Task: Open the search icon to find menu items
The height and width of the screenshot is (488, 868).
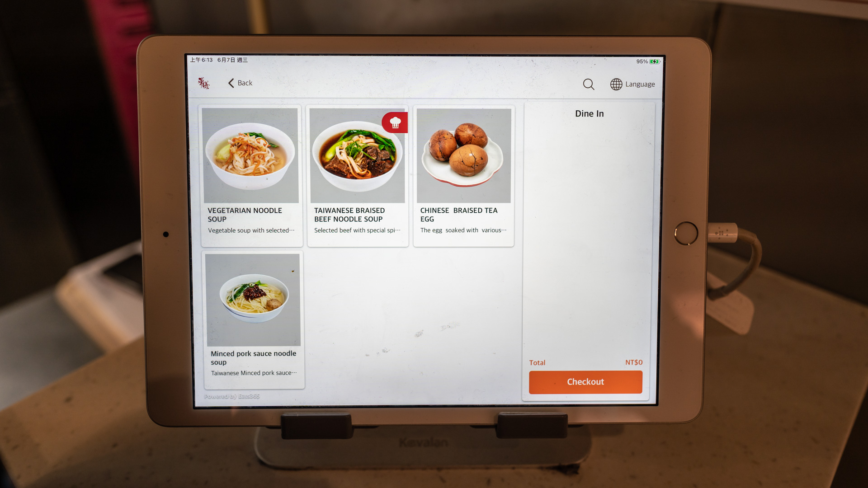Action: [588, 84]
